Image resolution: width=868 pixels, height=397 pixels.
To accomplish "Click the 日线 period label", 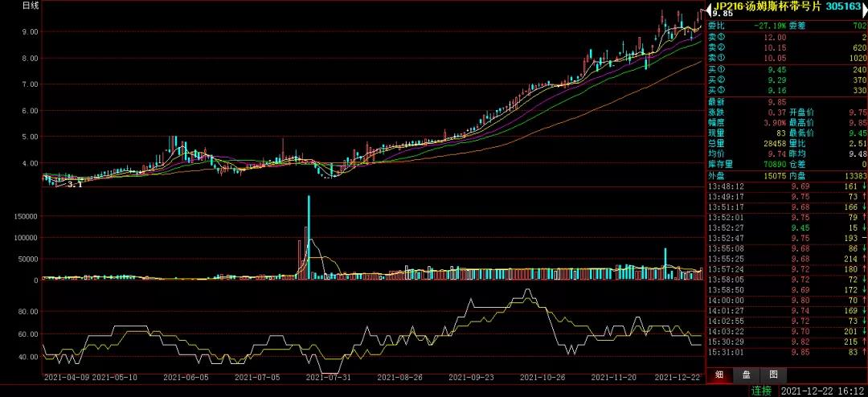I will coord(31,6).
